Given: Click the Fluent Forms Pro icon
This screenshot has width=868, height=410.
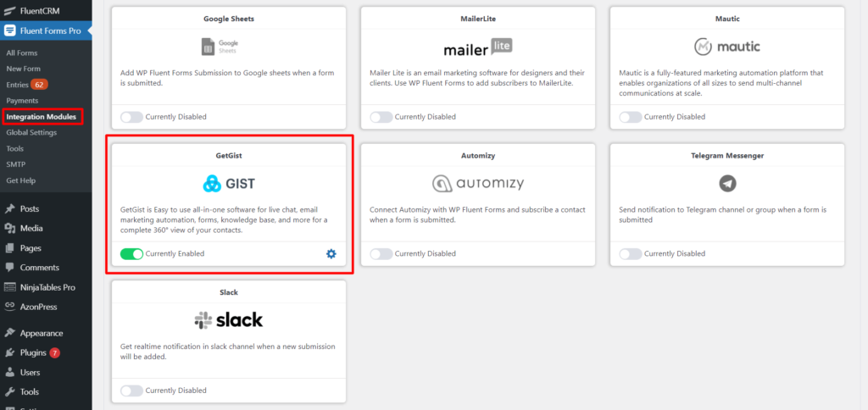Looking at the screenshot, I should (9, 31).
